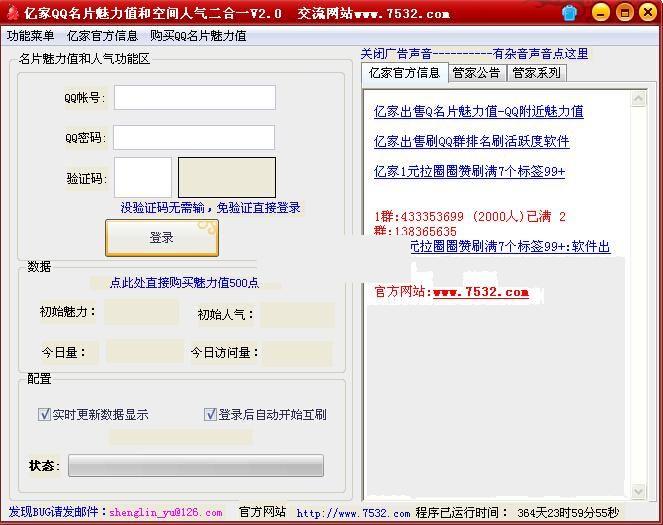This screenshot has width=663, height=525.
Task: Click the scroll up arrow in info panel
Action: (x=638, y=99)
